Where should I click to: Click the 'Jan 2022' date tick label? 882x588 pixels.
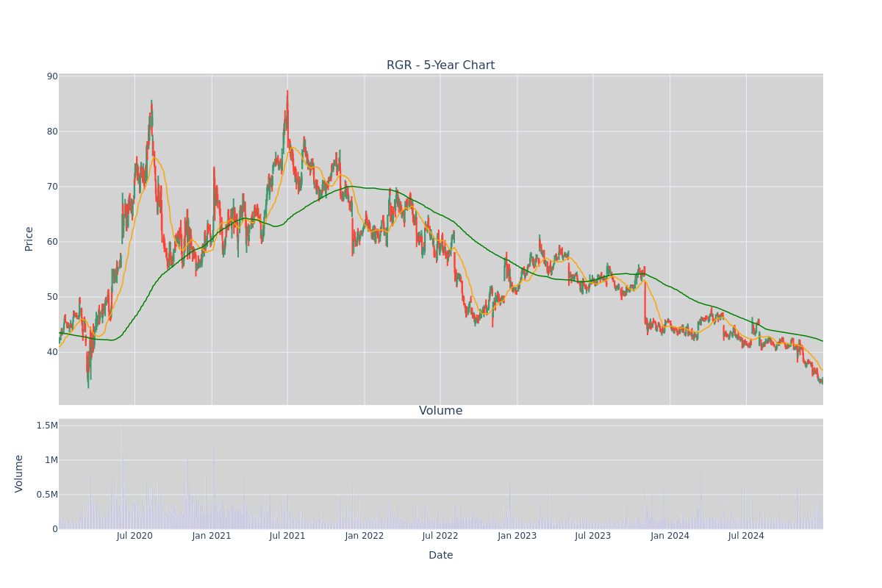[365, 536]
